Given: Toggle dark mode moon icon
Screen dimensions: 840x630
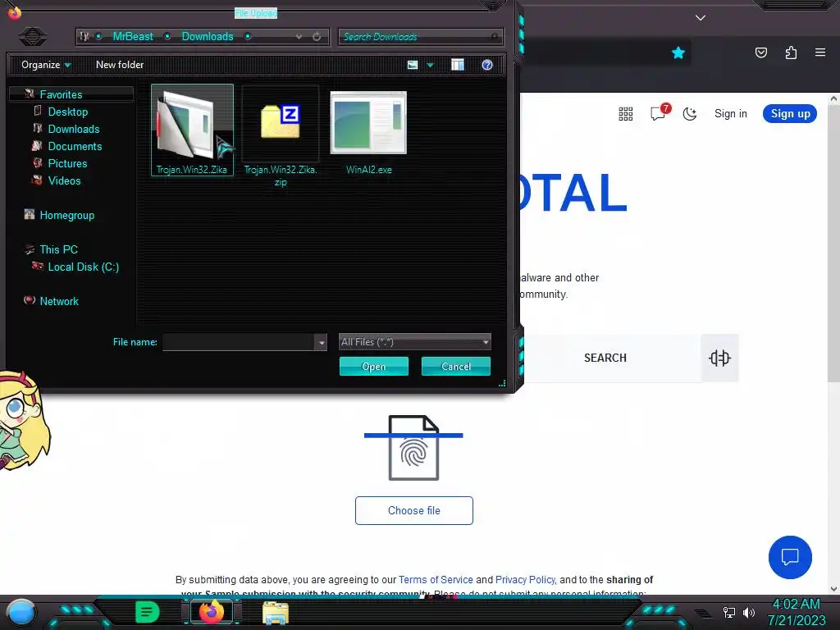Looking at the screenshot, I should [x=690, y=113].
